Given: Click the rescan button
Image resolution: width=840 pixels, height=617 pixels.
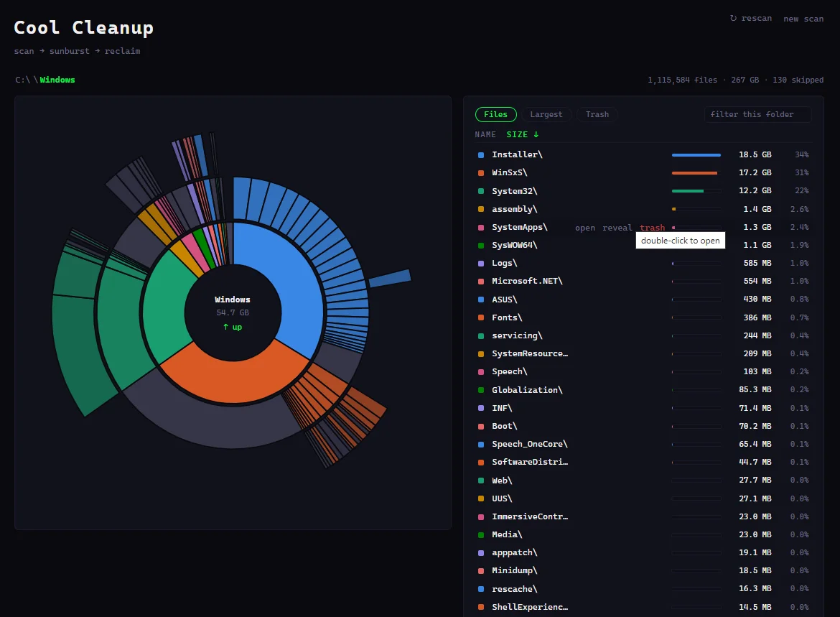Looking at the screenshot, I should (750, 18).
